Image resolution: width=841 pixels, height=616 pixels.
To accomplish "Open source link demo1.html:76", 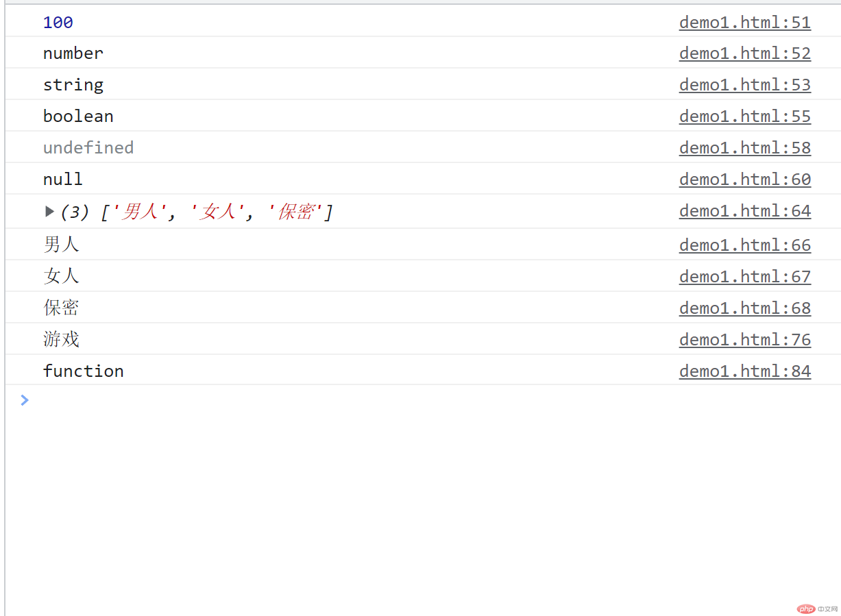I will [x=745, y=340].
